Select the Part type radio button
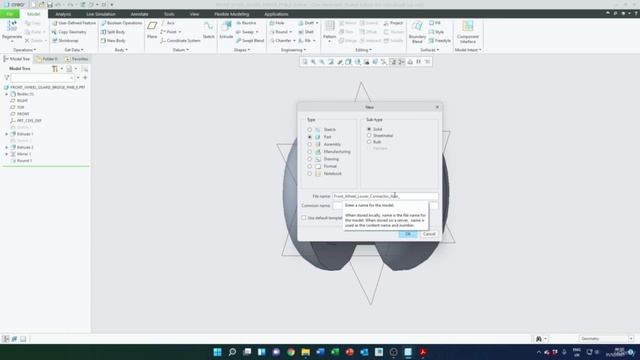The image size is (640, 360). point(309,137)
